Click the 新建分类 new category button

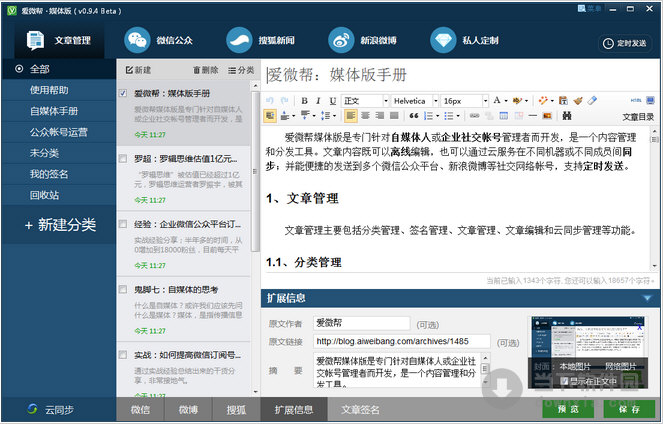[x=60, y=224]
